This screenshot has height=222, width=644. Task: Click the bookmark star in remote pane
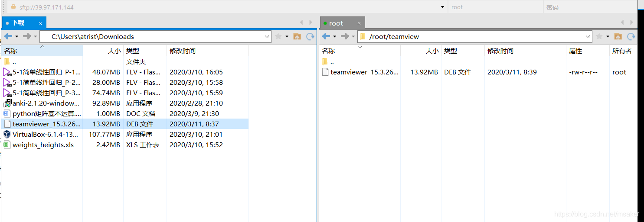(x=599, y=36)
